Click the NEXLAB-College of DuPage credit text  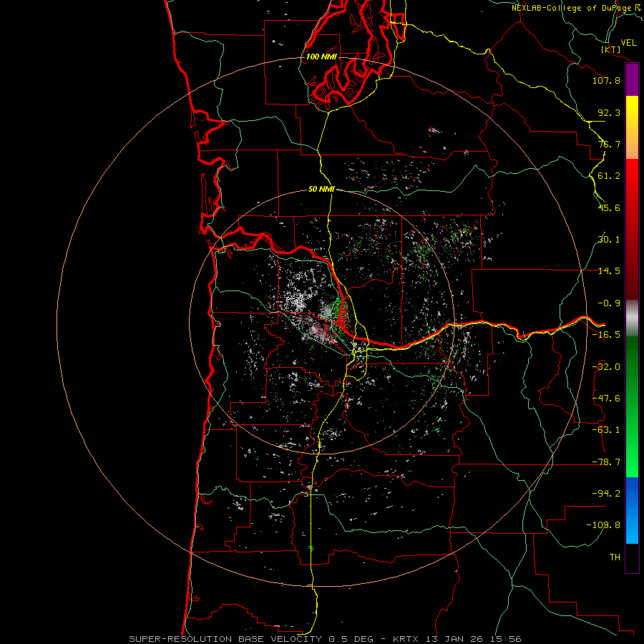tap(577, 8)
